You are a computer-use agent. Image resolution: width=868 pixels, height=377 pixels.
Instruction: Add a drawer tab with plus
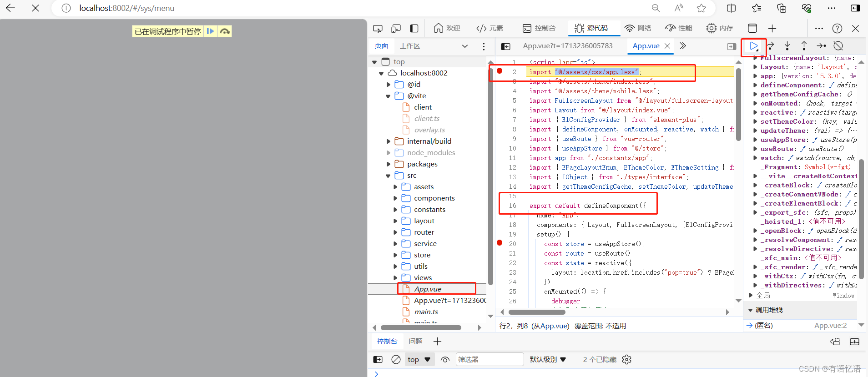pos(437,342)
